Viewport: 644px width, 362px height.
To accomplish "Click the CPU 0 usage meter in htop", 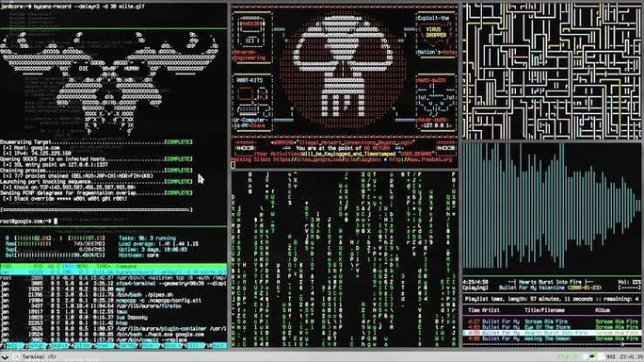I will point(29,239).
